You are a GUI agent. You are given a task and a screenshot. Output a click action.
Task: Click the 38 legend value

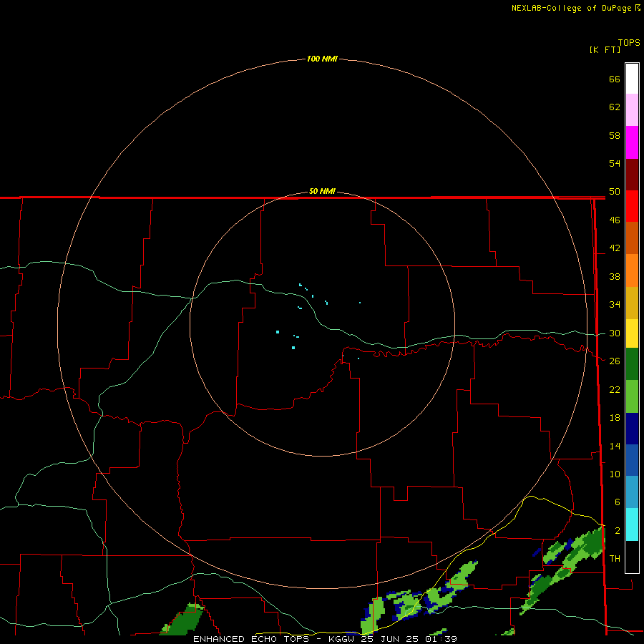point(615,277)
